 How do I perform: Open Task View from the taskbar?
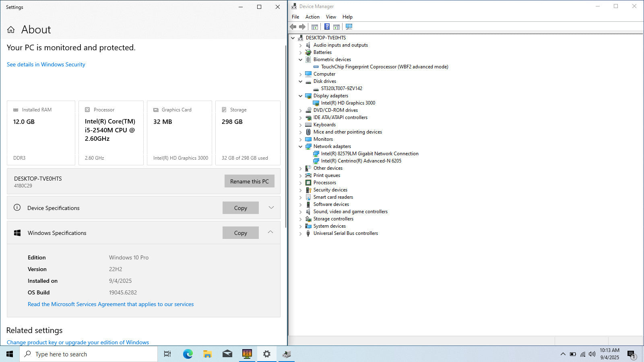(167, 354)
